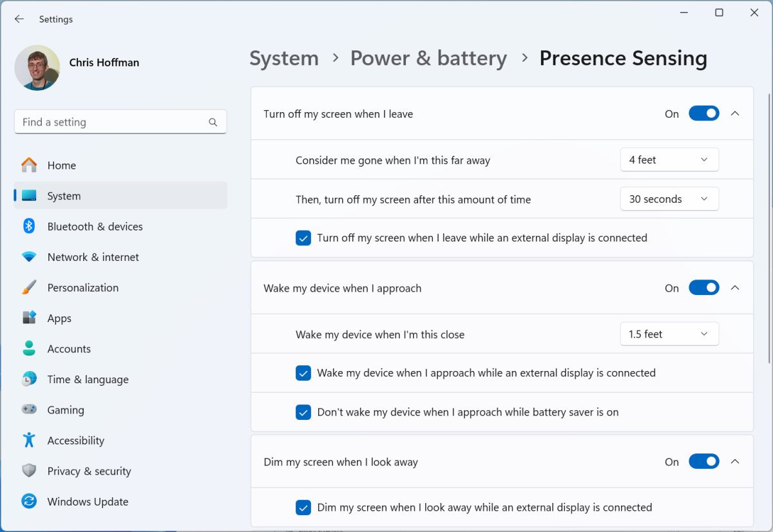Collapse the Dim my screen section chevron

click(x=735, y=462)
